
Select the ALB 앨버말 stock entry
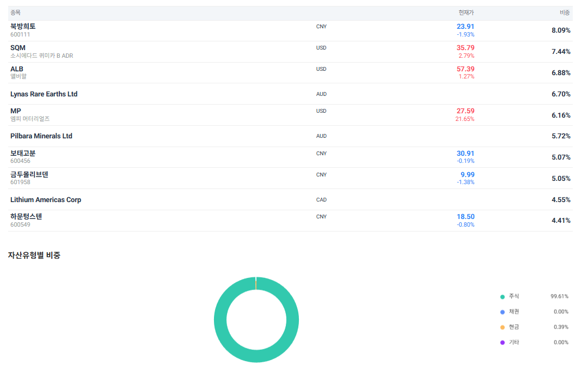point(17,69)
